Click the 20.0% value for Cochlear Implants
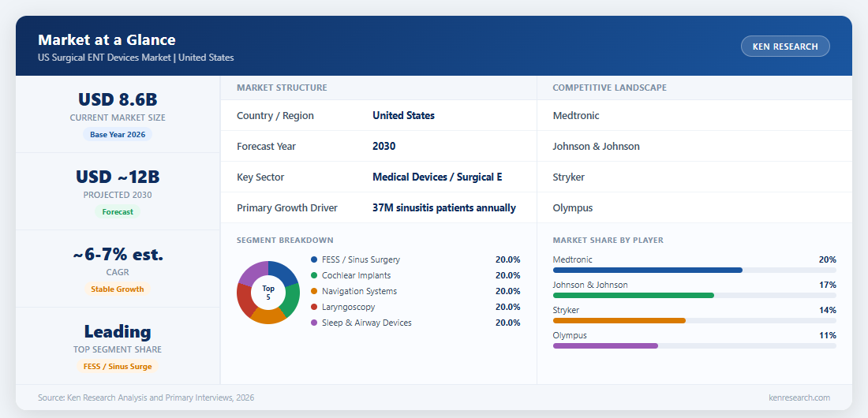This screenshot has height=418, width=868. 507,275
